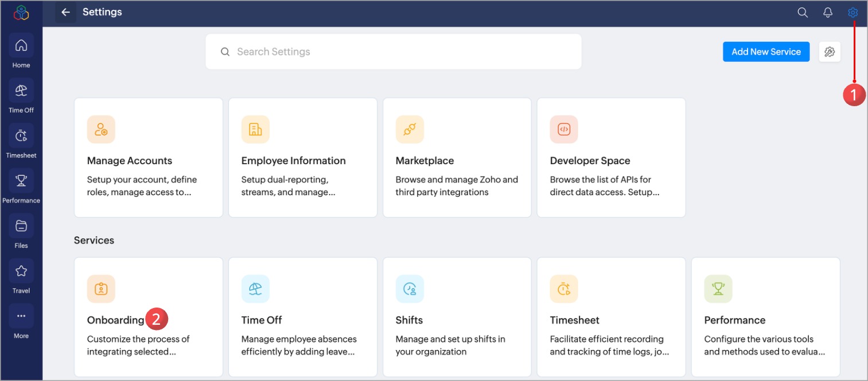Image resolution: width=868 pixels, height=381 pixels.
Task: Click the Performance service card icon
Action: coord(718,289)
